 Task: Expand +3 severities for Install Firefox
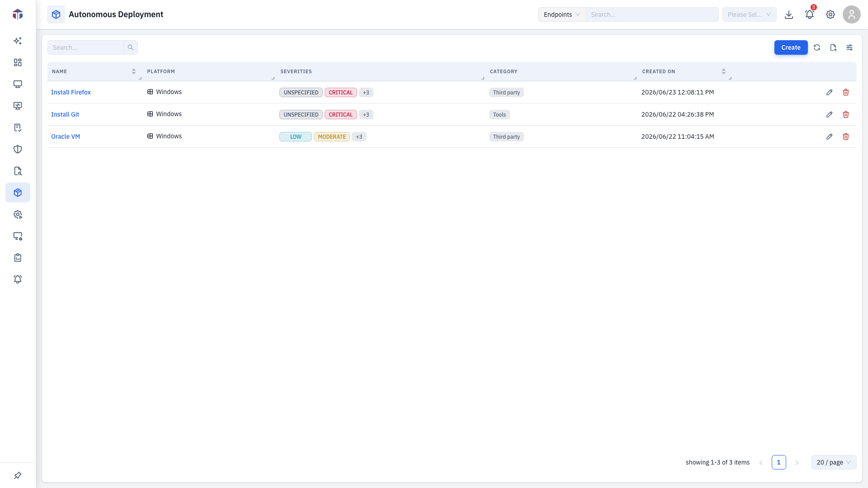(366, 92)
